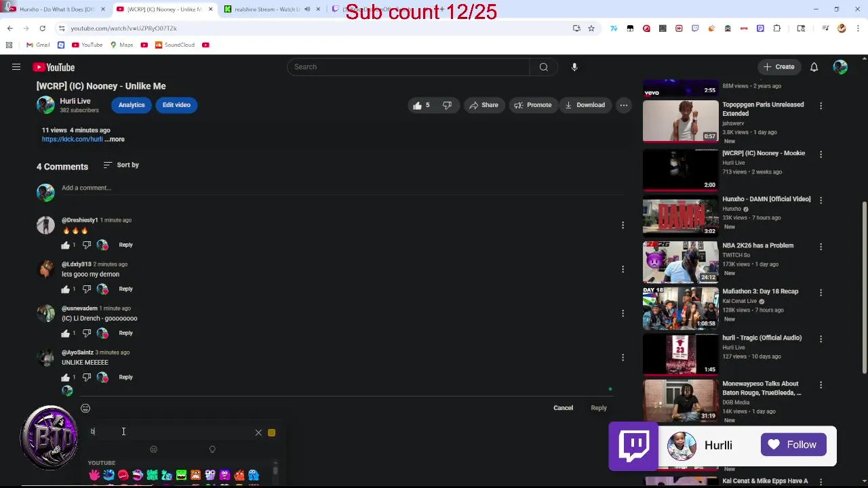Open the Maps bookmark
This screenshot has width=868, height=488.
[121, 45]
